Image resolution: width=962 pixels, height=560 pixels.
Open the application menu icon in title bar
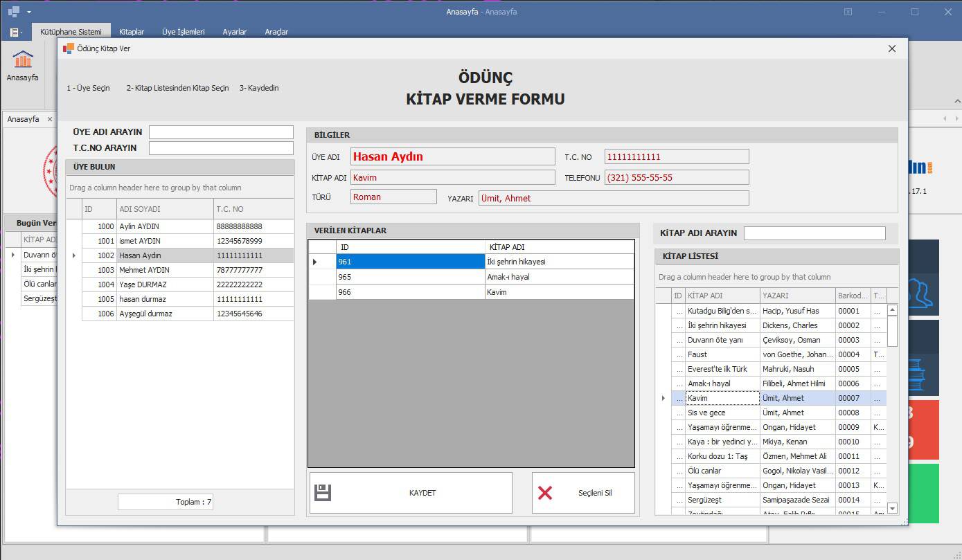13,12
